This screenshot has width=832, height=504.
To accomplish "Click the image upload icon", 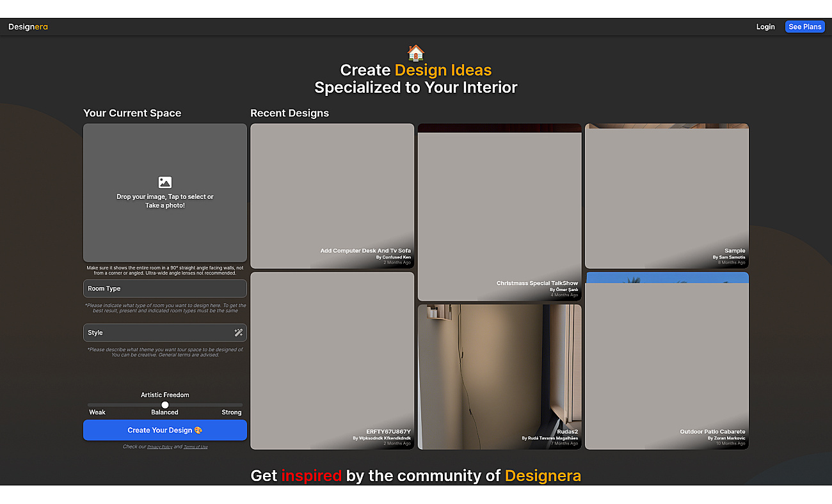I will point(165,182).
